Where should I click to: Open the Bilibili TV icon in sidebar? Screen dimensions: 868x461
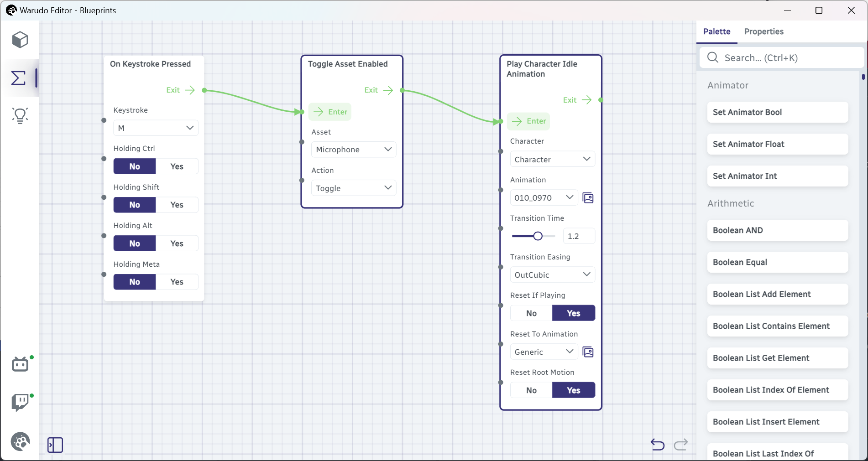[20, 364]
